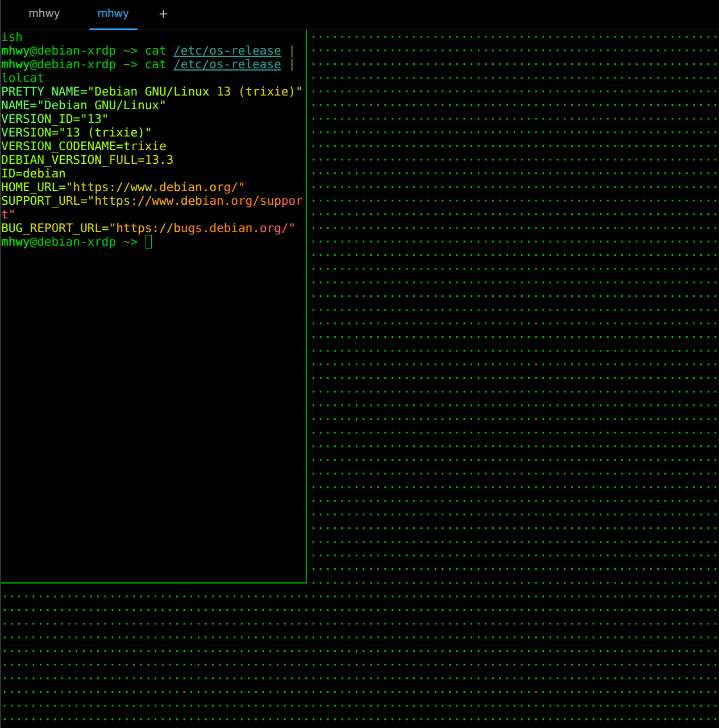This screenshot has width=719, height=728.
Task: Click the VERSION_CODENAME=trixie line
Action: [x=84, y=146]
